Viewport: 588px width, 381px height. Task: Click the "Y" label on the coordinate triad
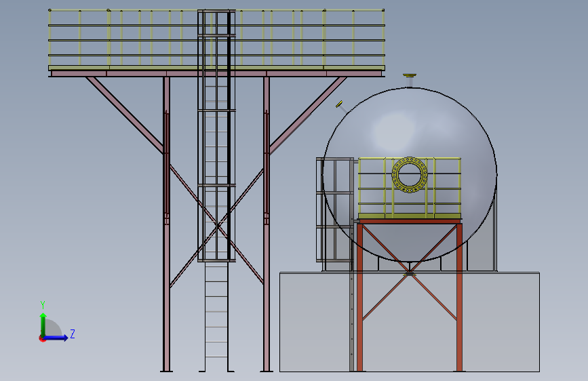(x=43, y=305)
